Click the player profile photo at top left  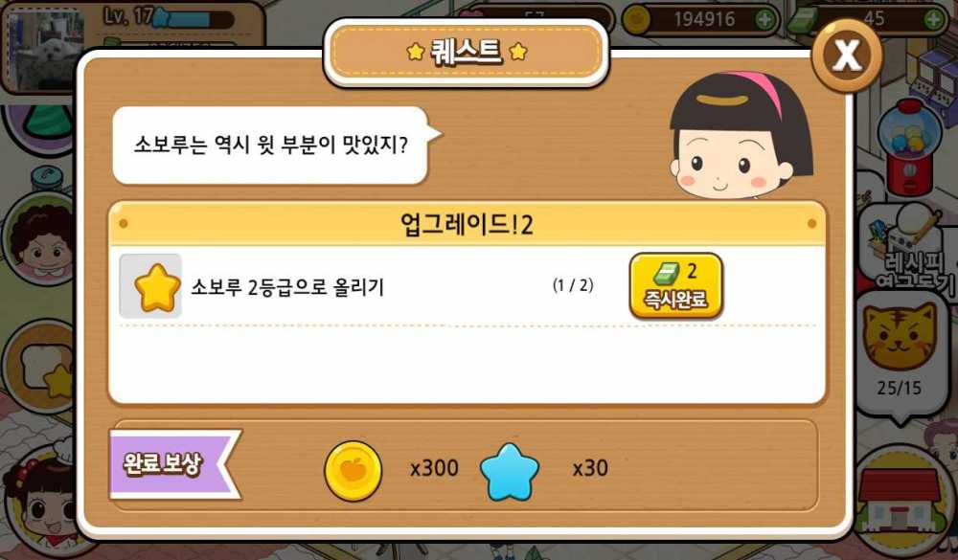click(x=44, y=50)
